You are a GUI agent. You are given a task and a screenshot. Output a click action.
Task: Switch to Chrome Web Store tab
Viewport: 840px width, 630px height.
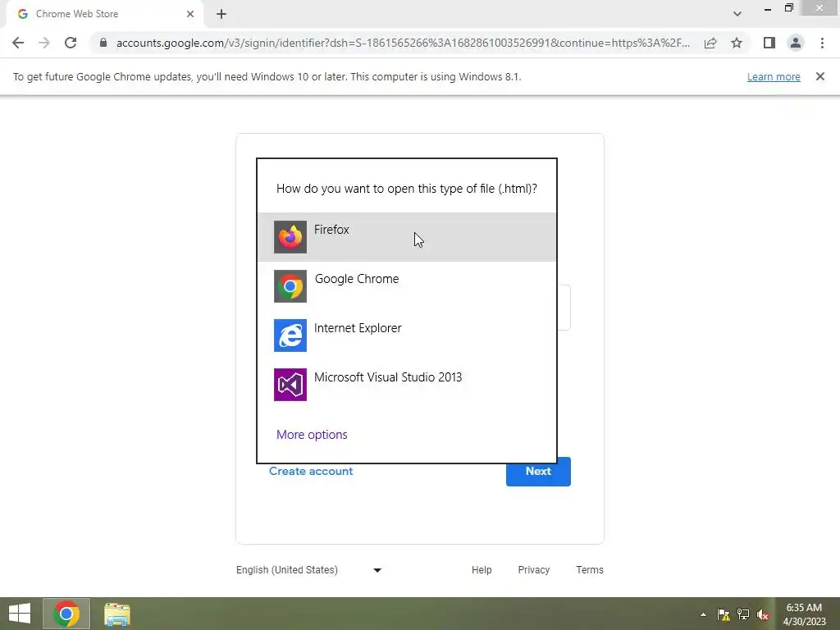pos(105,14)
